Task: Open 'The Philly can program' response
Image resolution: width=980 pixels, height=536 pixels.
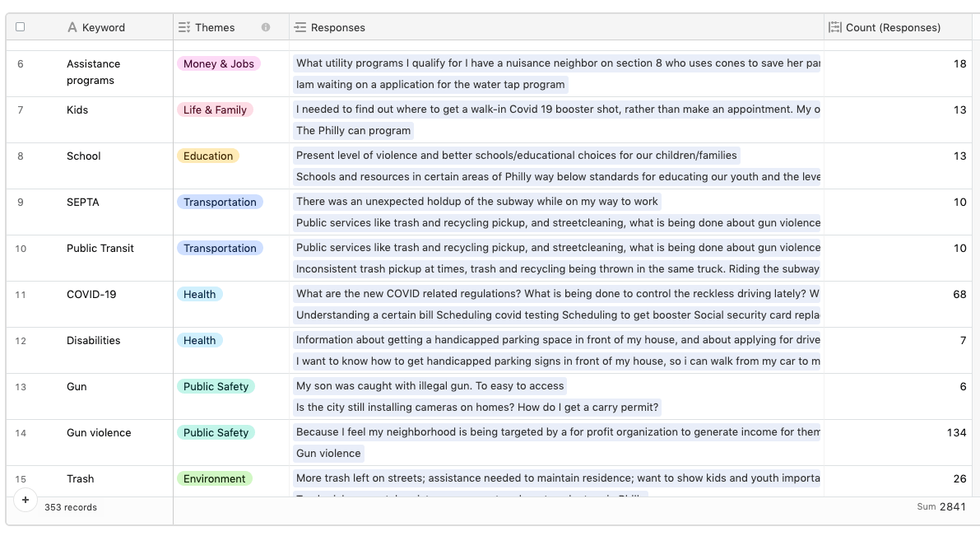Action: (353, 131)
